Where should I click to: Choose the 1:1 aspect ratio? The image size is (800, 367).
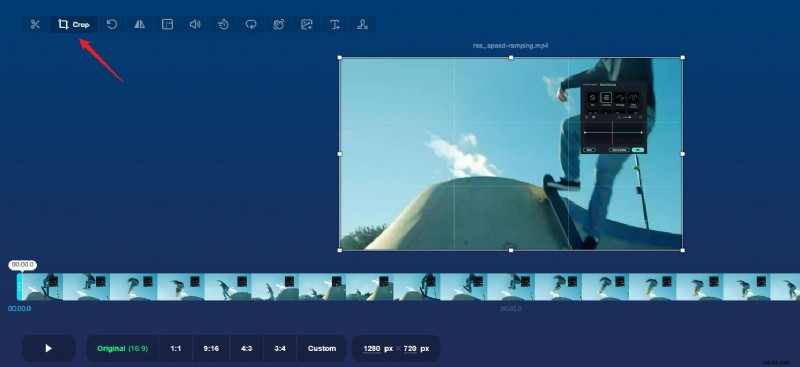(176, 348)
